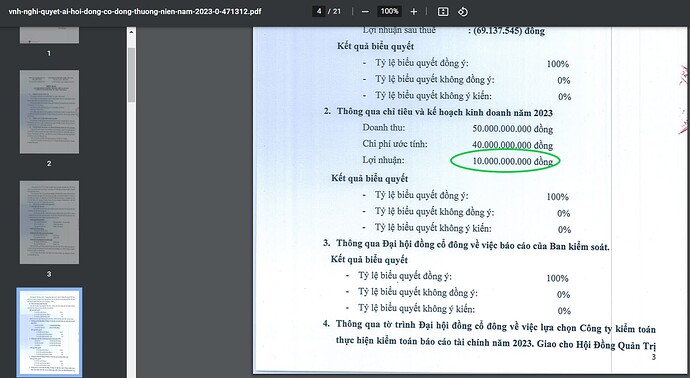Select the text '40.000.000.000 đồng'
This screenshot has width=690, height=378.
click(512, 145)
